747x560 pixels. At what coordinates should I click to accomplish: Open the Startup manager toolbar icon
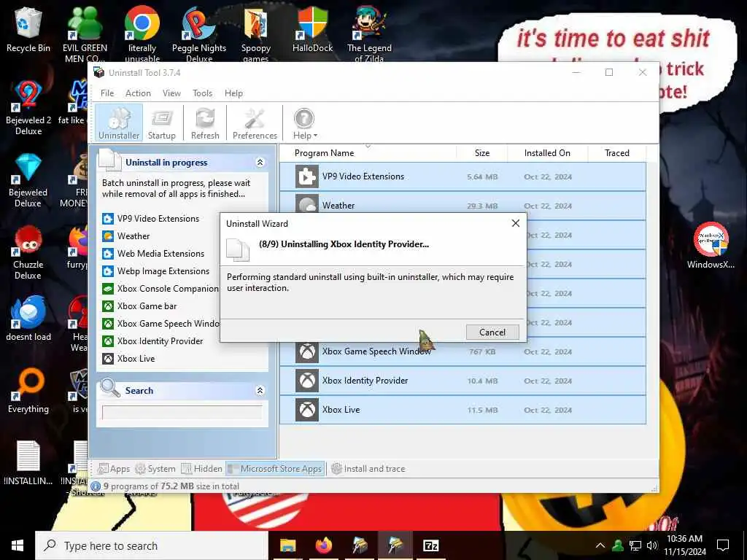click(161, 123)
